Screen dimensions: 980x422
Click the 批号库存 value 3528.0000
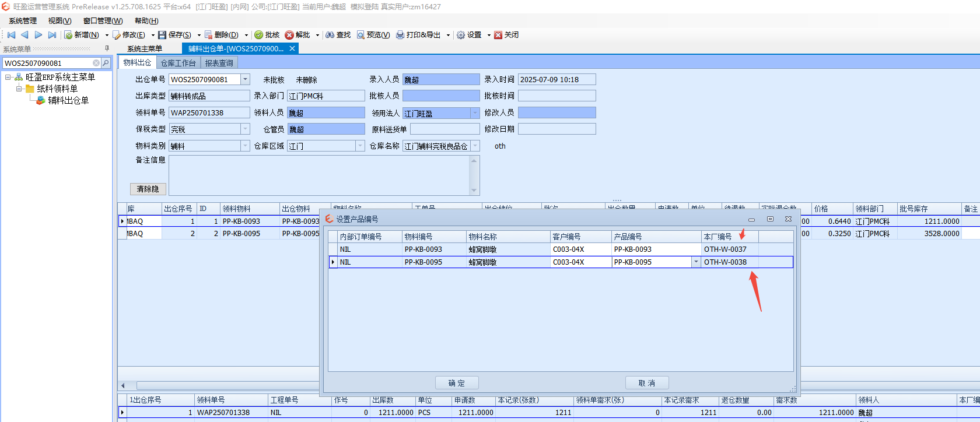pos(929,234)
